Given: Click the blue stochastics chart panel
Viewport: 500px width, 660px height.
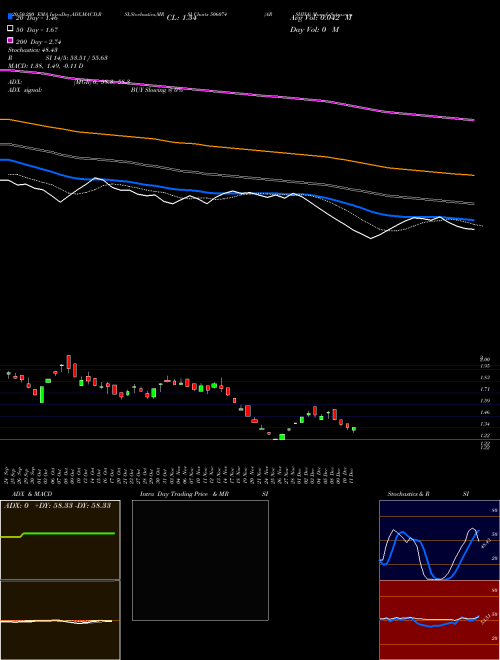Looking at the screenshot, I should click(439, 540).
